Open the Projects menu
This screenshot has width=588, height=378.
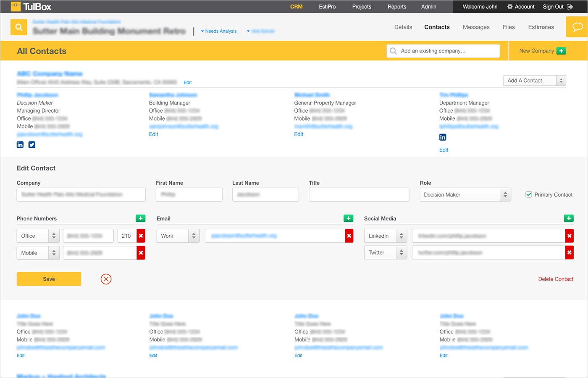362,7
